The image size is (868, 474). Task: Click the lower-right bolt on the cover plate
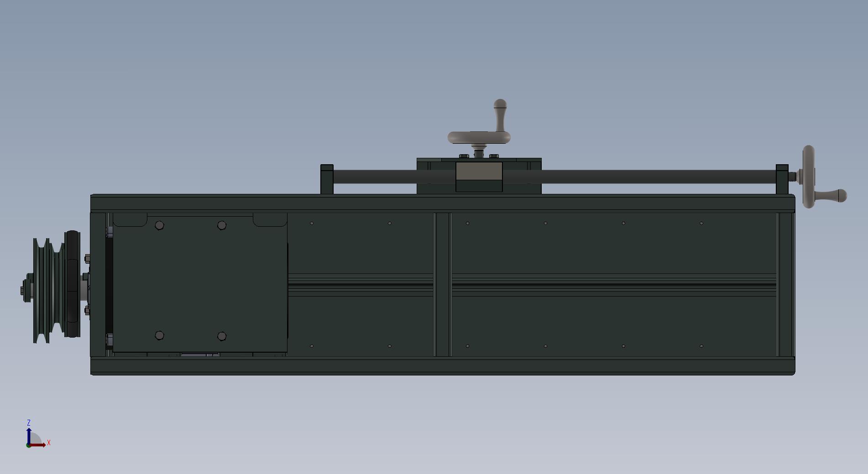[222, 336]
